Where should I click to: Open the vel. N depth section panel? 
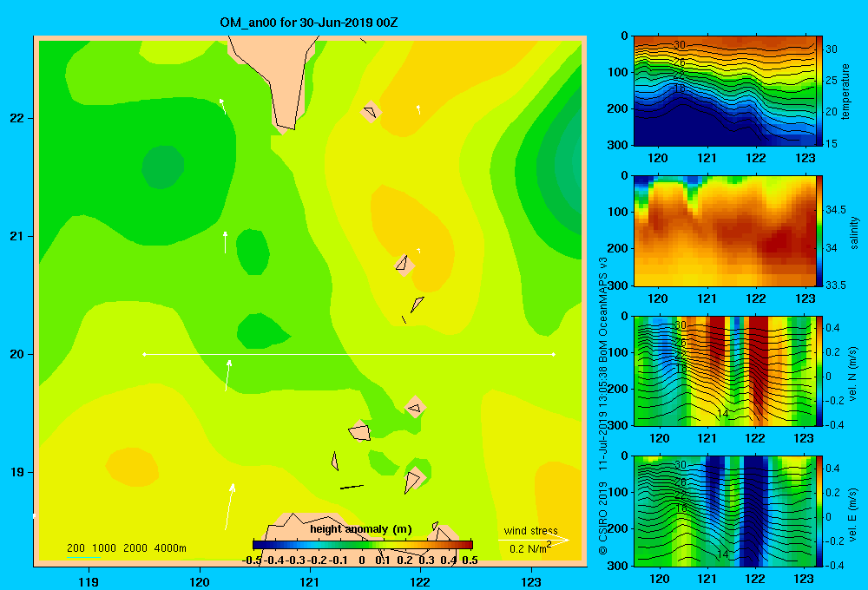[725, 370]
